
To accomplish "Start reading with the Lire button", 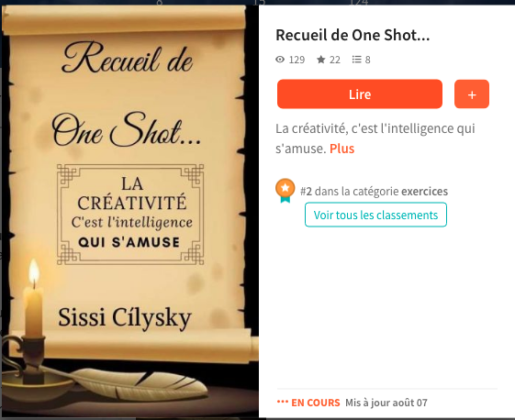I will coord(360,94).
